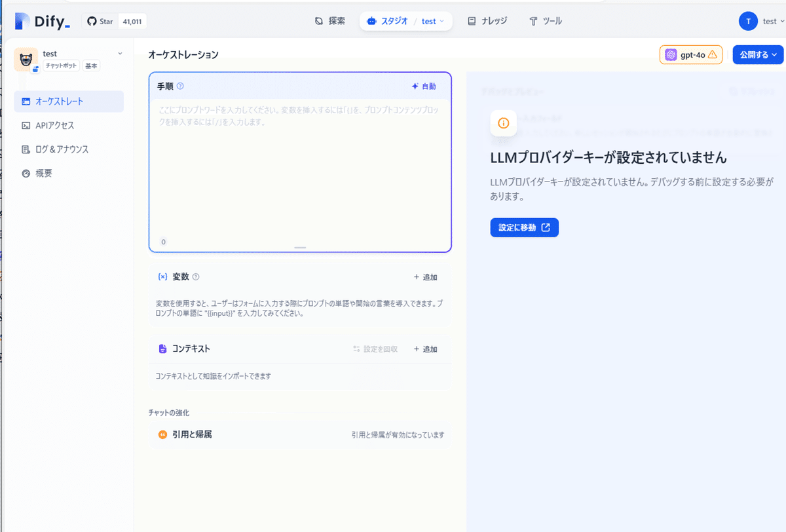Switch to the ナレッジ section
This screenshot has height=532, width=786.
pyautogui.click(x=487, y=20)
